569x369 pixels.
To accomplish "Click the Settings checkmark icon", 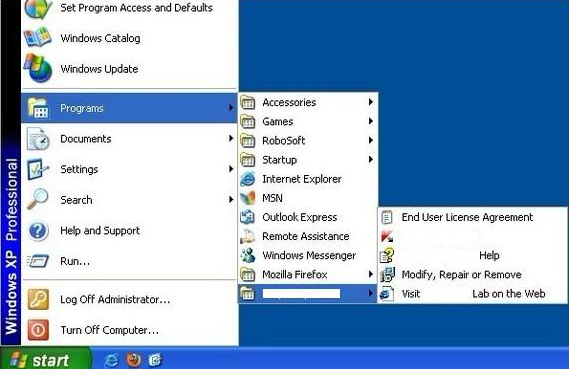I will pyautogui.click(x=38, y=169).
